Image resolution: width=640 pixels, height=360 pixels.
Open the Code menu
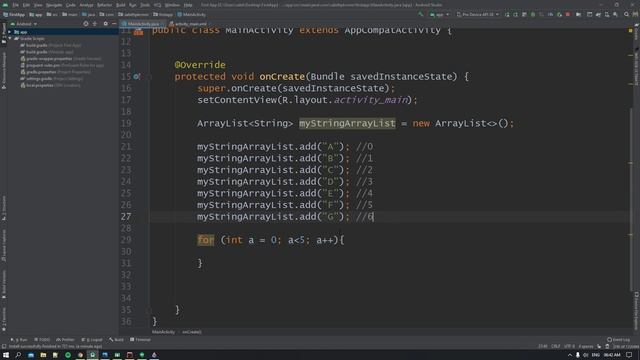pyautogui.click(x=71, y=5)
